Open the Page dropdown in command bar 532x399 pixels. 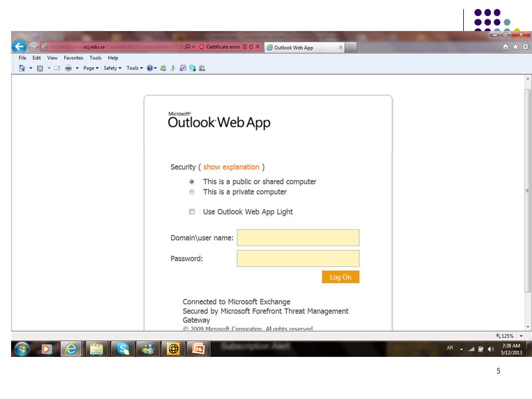tap(91, 68)
